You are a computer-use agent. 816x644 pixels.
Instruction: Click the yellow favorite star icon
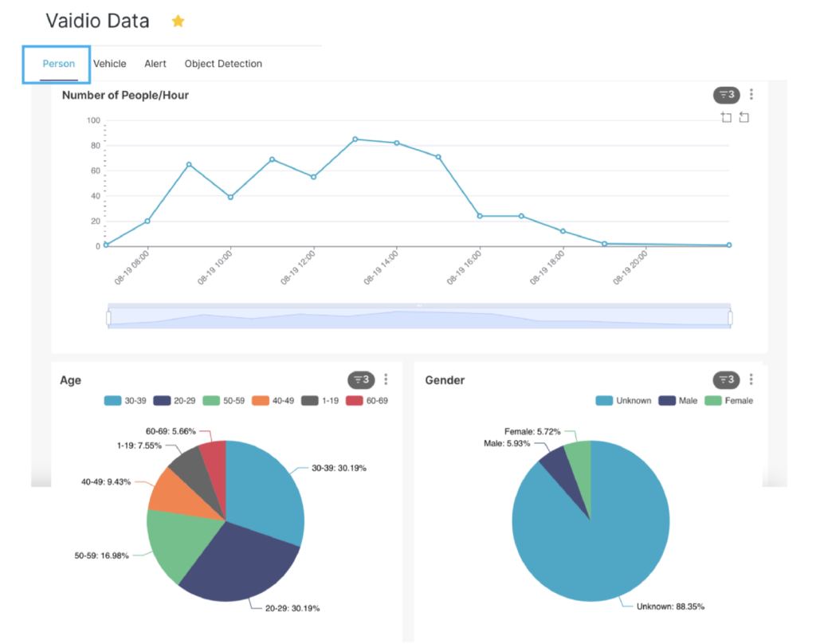pyautogui.click(x=178, y=22)
